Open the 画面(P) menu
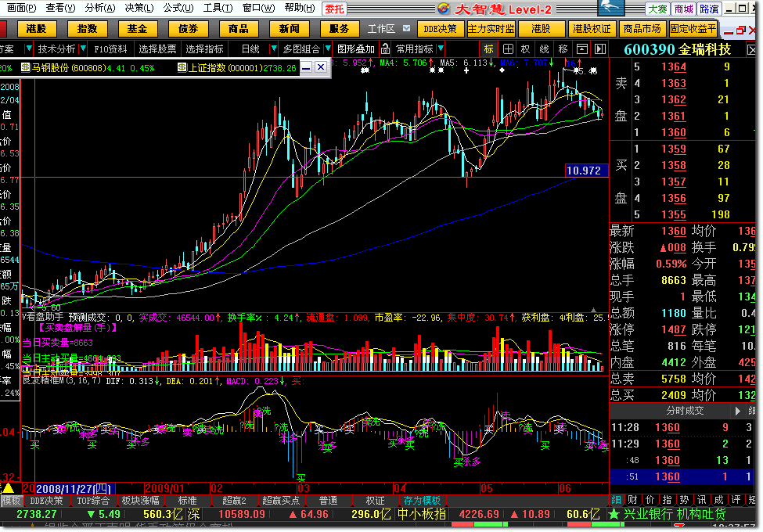This screenshot has width=763, height=532. (21, 9)
